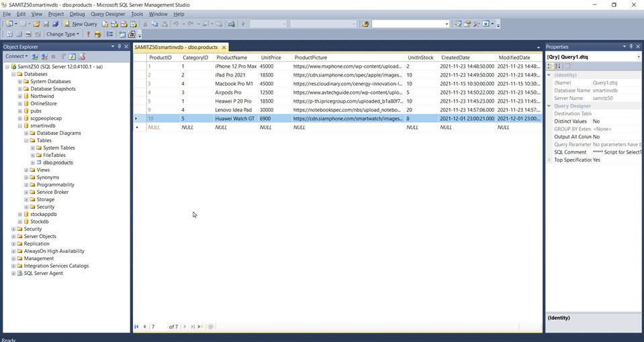Viewport: 644px width, 342px height.
Task: Click the Database Engine Query icon
Action: 105,24
